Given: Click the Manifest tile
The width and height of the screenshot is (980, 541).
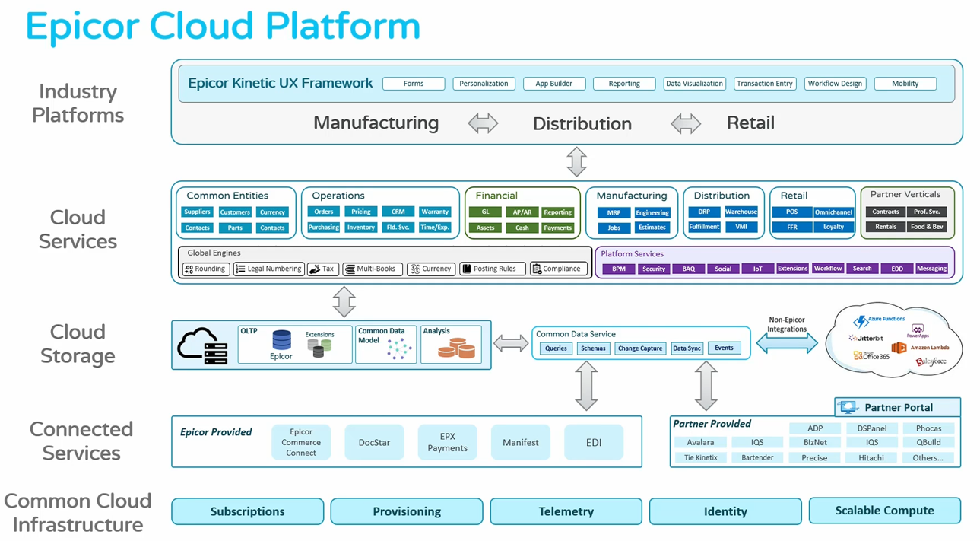Looking at the screenshot, I should point(521,442).
